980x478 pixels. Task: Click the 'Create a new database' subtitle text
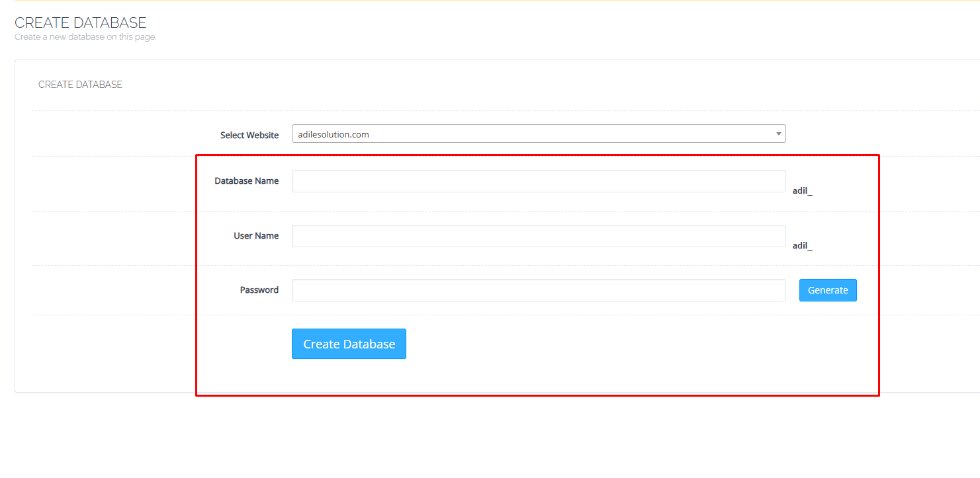[85, 37]
